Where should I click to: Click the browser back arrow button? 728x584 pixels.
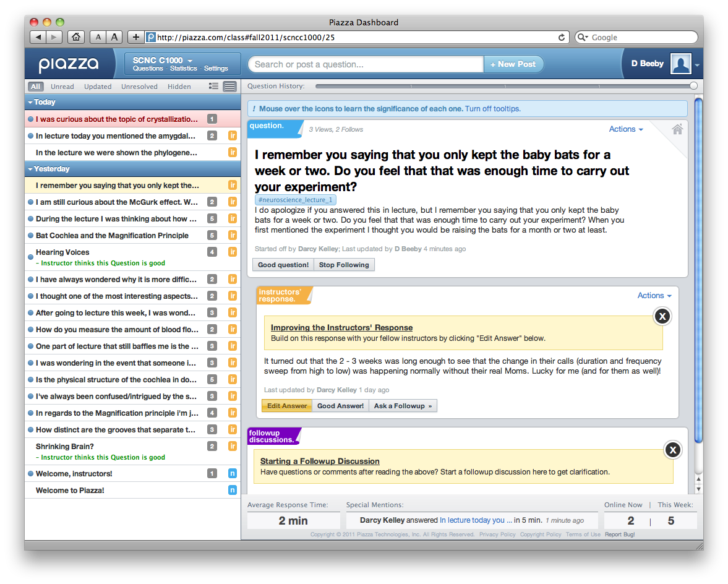tap(38, 37)
